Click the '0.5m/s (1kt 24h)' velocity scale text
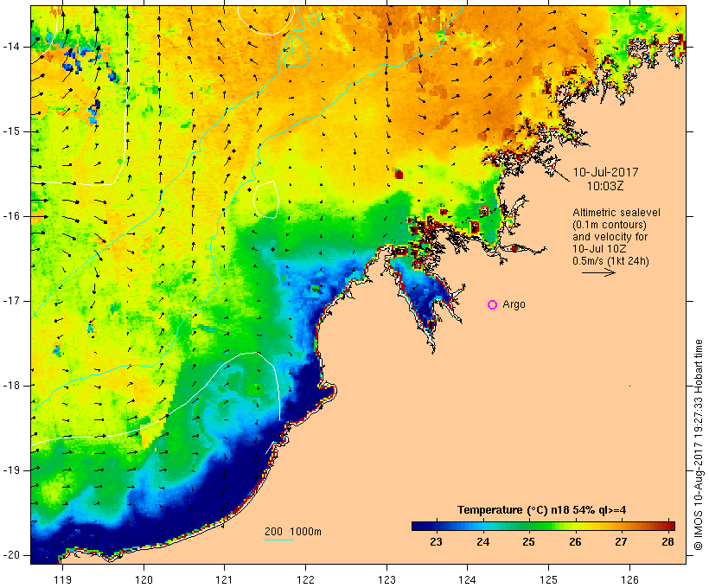The image size is (709, 588). [x=610, y=261]
